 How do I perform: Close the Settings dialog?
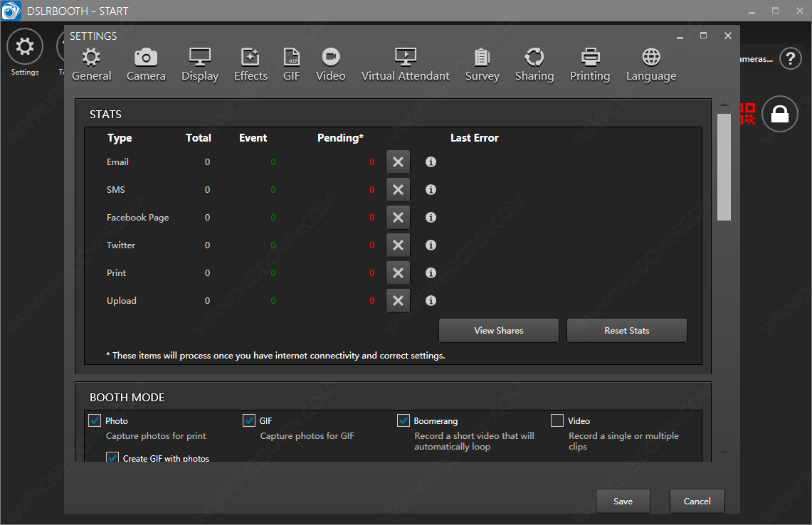pyautogui.click(x=727, y=36)
